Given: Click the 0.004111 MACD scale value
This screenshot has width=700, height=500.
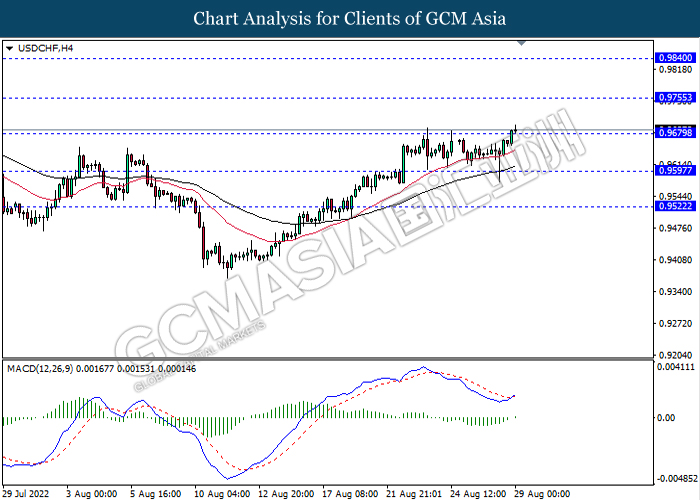Looking at the screenshot, I should [675, 367].
